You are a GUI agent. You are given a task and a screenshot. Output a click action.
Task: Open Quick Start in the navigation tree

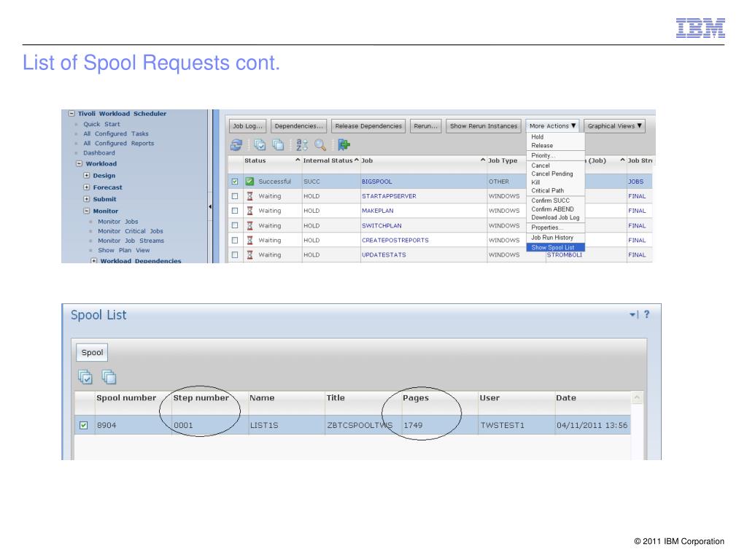tap(101, 124)
